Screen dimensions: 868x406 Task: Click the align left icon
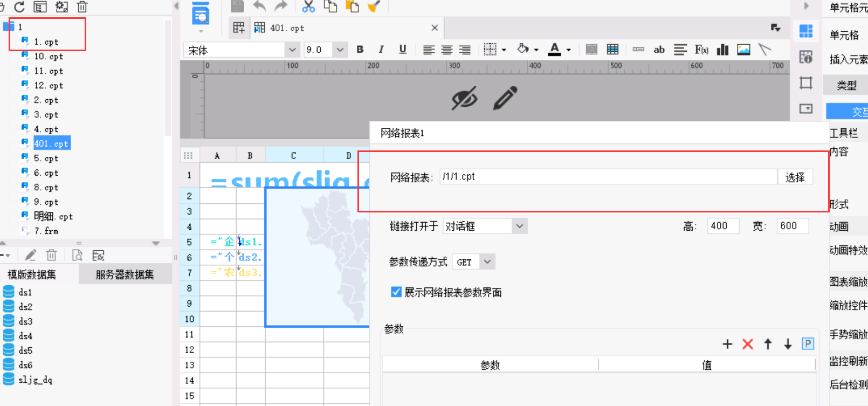(429, 50)
